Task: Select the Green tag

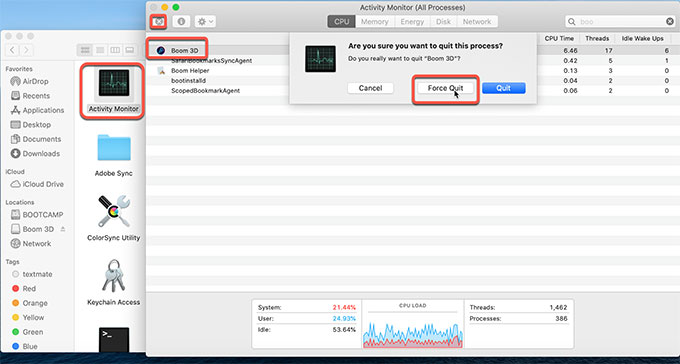Action: tap(28, 332)
